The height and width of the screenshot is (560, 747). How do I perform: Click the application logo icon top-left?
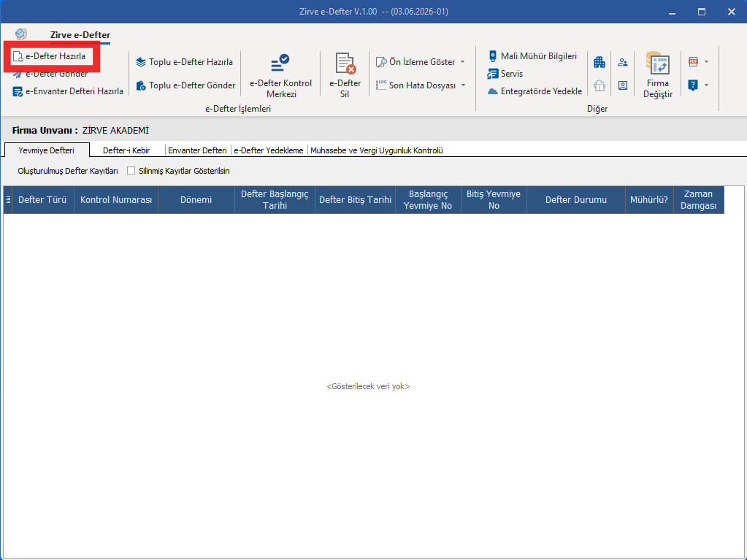pos(21,34)
